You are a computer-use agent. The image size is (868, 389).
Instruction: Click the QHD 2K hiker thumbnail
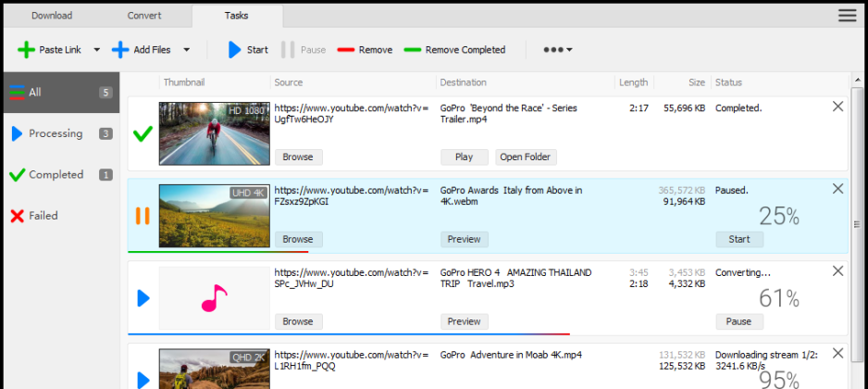point(215,369)
